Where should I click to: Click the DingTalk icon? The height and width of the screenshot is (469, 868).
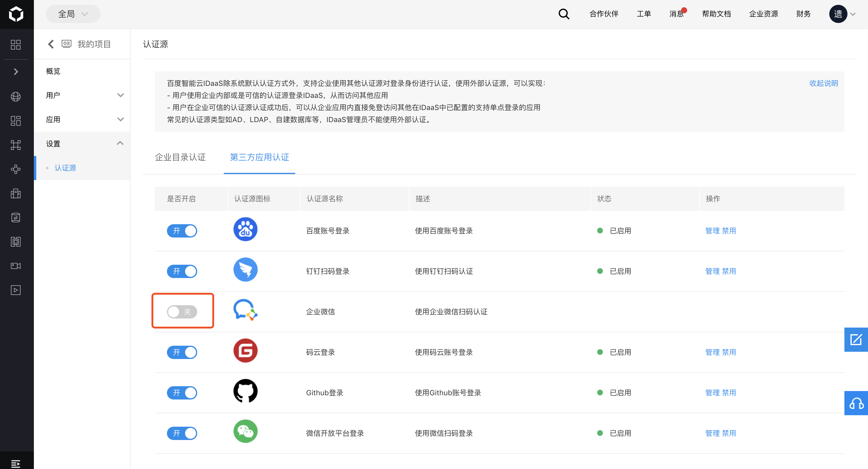[245, 270]
